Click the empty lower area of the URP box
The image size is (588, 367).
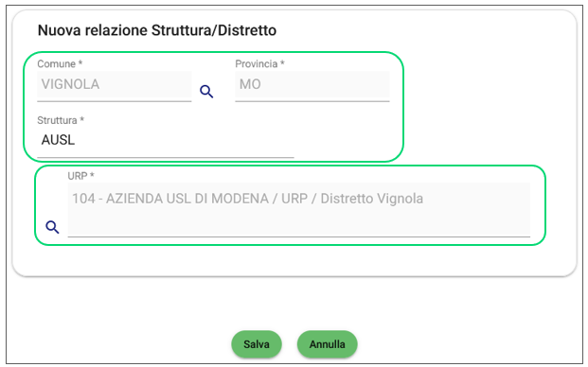[298, 223]
